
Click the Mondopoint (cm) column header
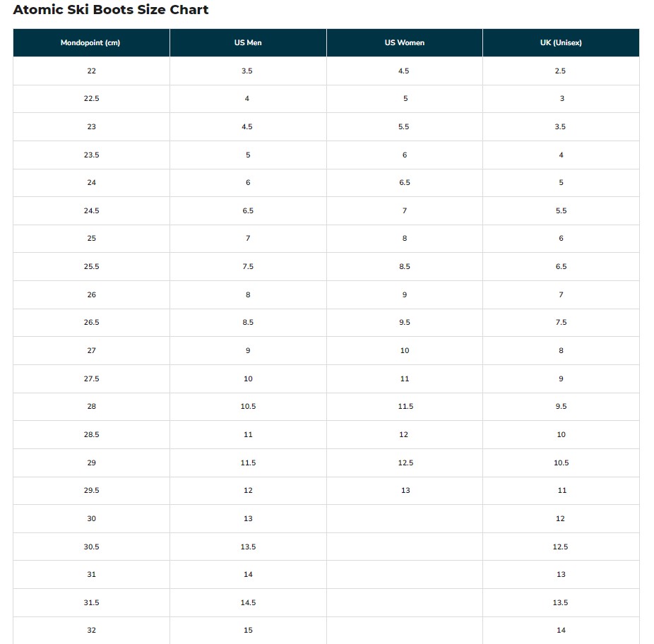tap(90, 43)
